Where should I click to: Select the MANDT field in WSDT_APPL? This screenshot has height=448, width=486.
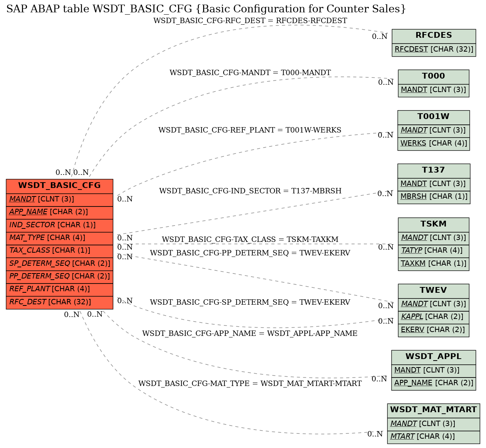pos(434,371)
